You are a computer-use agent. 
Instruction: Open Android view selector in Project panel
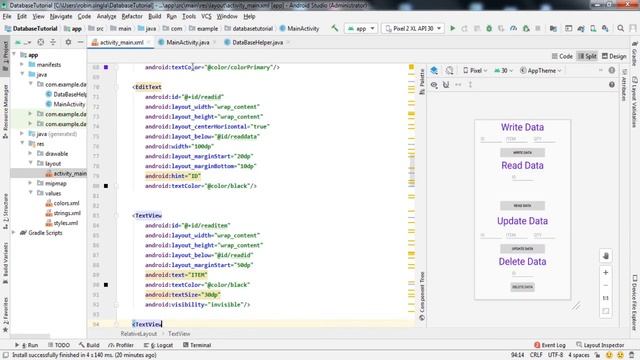click(23, 42)
